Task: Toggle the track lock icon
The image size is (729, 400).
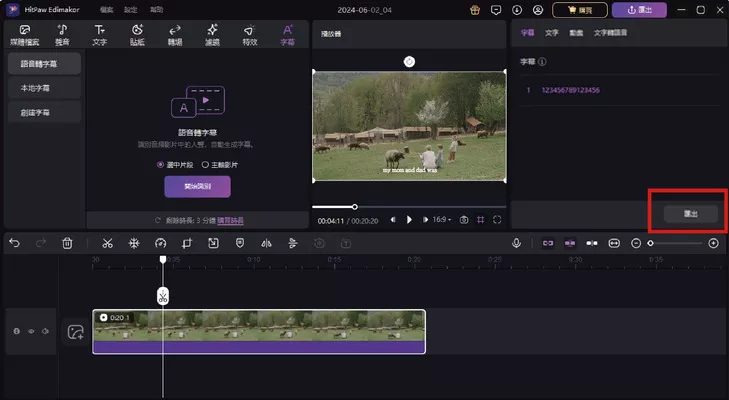Action: click(x=17, y=331)
